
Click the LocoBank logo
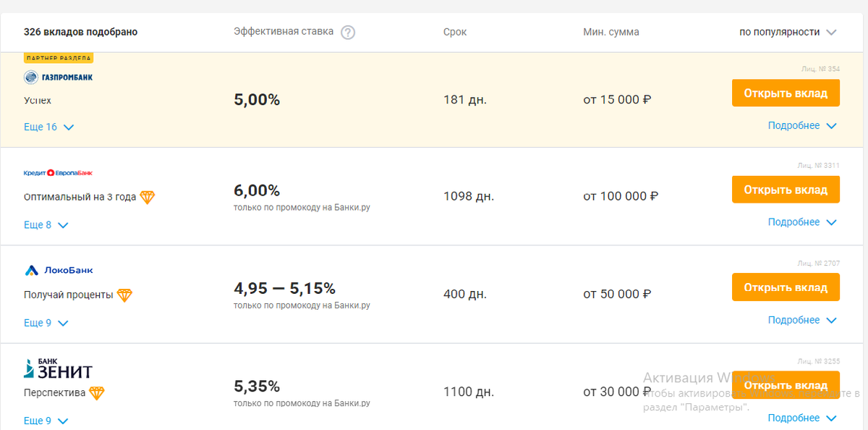click(x=59, y=270)
